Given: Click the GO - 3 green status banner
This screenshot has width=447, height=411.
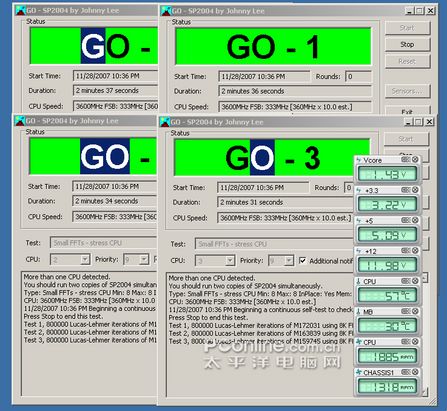Looking at the screenshot, I should point(272,157).
